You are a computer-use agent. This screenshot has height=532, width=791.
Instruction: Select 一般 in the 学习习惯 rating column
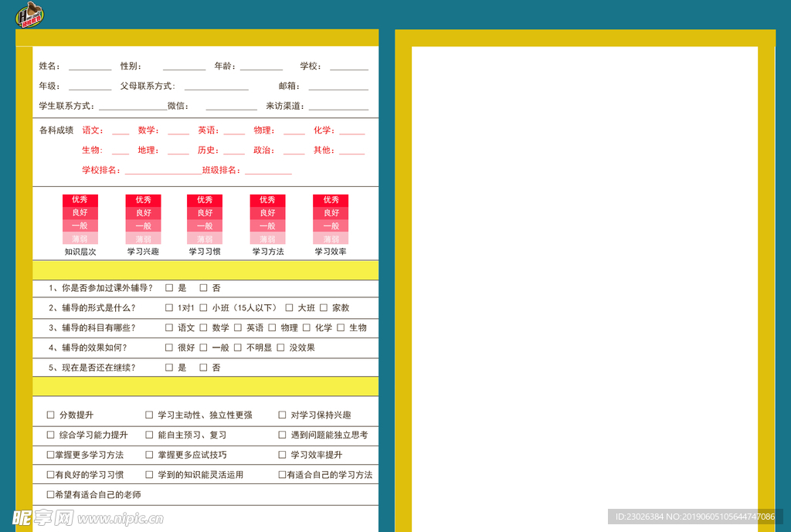pos(205,225)
